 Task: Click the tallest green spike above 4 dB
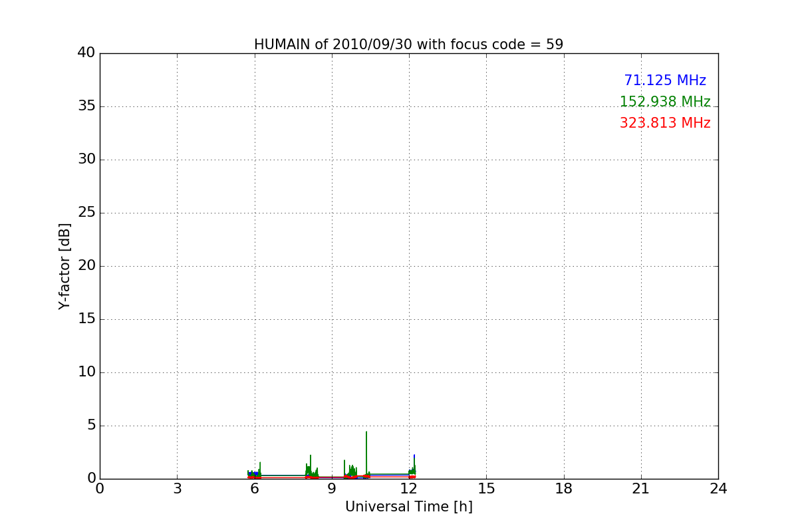pos(366,454)
